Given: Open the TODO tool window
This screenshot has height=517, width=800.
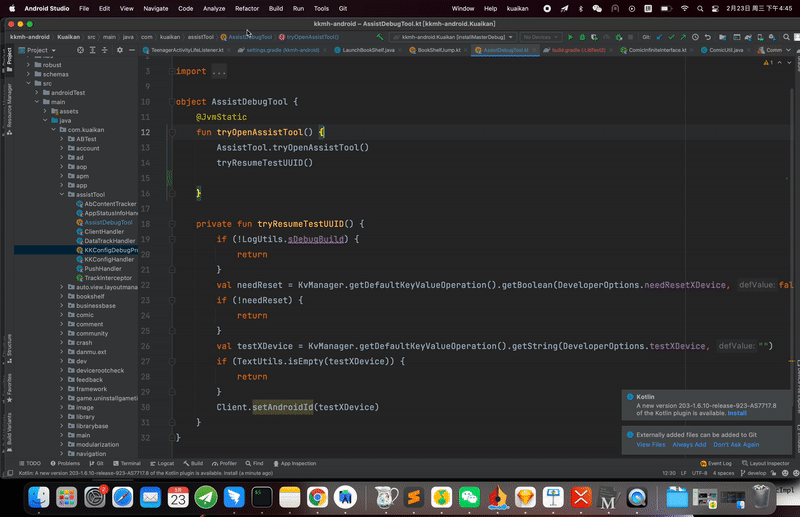Looking at the screenshot, I should coord(30,463).
